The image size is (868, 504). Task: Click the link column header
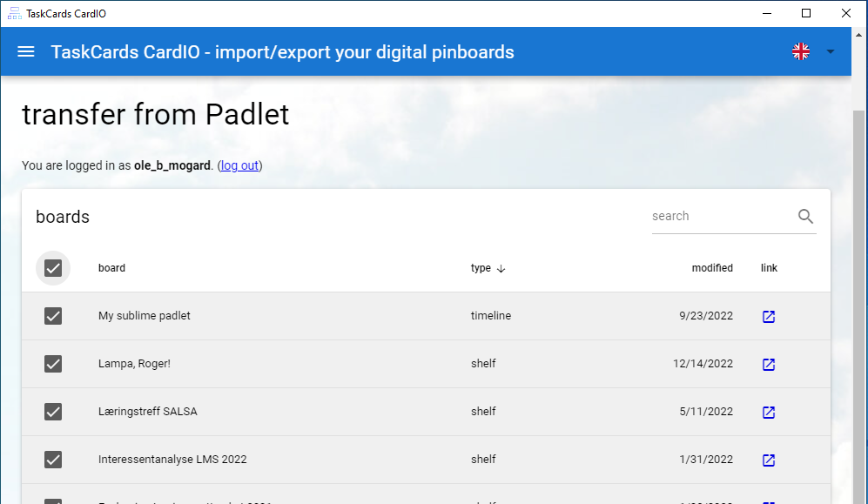[x=769, y=268]
